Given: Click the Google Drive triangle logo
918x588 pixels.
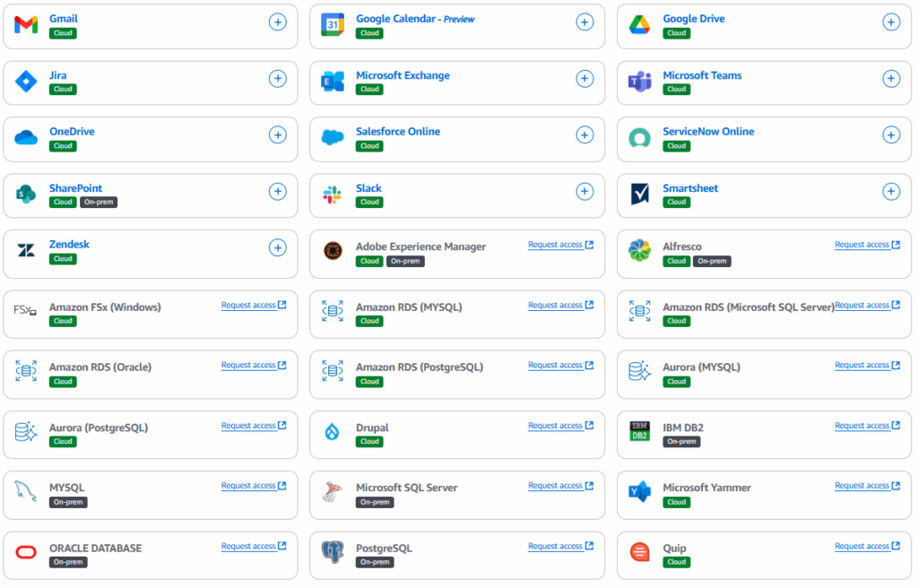Looking at the screenshot, I should coord(639,24).
